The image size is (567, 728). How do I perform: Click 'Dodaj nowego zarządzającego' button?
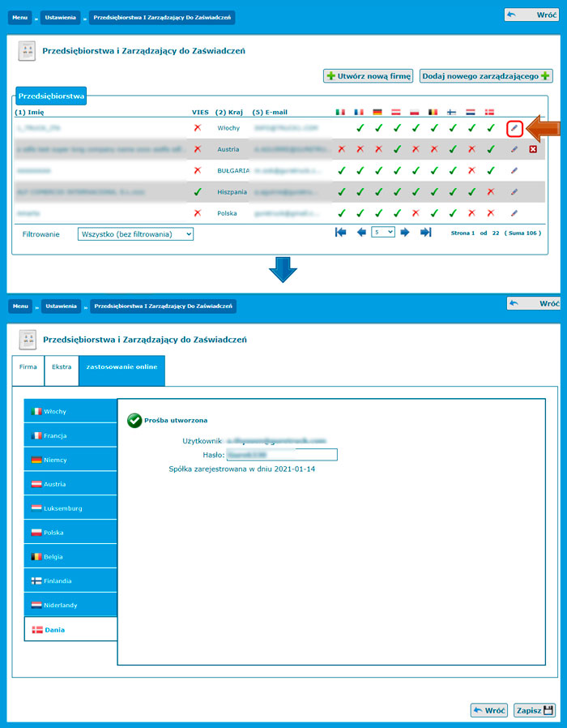[x=486, y=76]
